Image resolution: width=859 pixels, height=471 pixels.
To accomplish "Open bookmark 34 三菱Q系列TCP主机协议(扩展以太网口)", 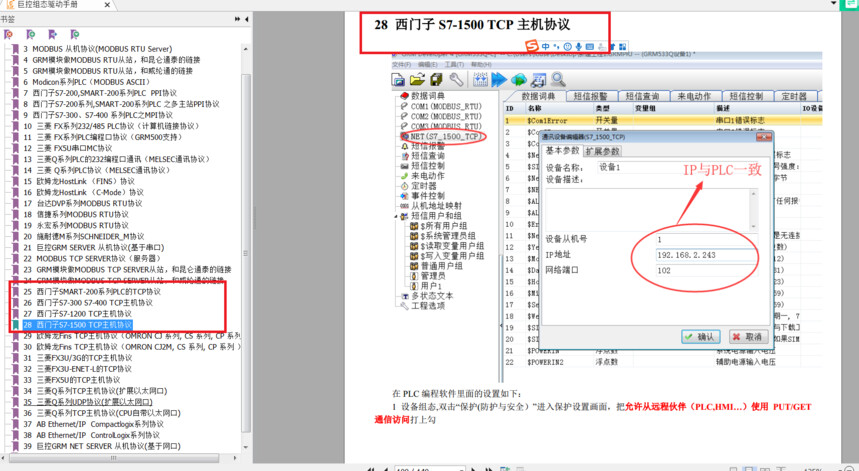I will tap(95, 391).
